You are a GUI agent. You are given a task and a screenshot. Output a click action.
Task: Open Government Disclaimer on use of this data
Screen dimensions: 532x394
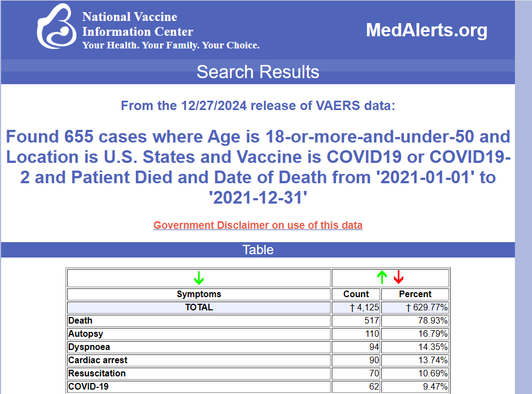pos(258,225)
